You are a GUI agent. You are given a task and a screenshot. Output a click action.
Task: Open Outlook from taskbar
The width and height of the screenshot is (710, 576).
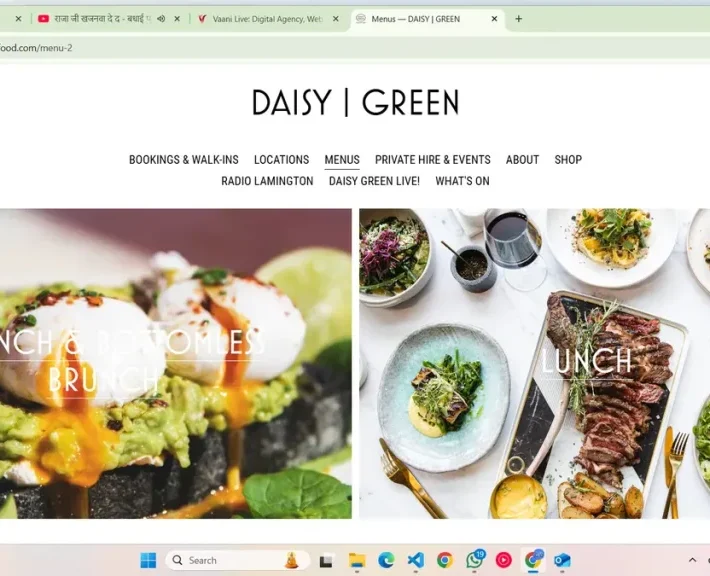pyautogui.click(x=562, y=561)
